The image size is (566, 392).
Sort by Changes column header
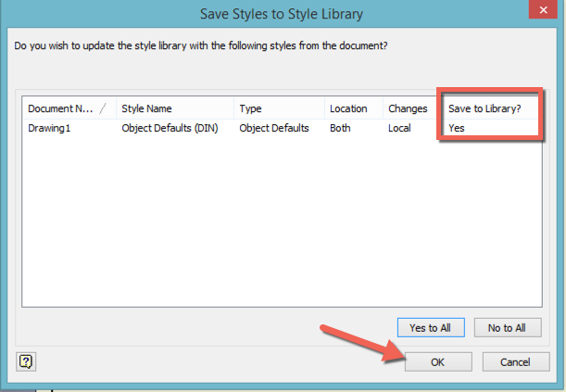click(x=408, y=108)
